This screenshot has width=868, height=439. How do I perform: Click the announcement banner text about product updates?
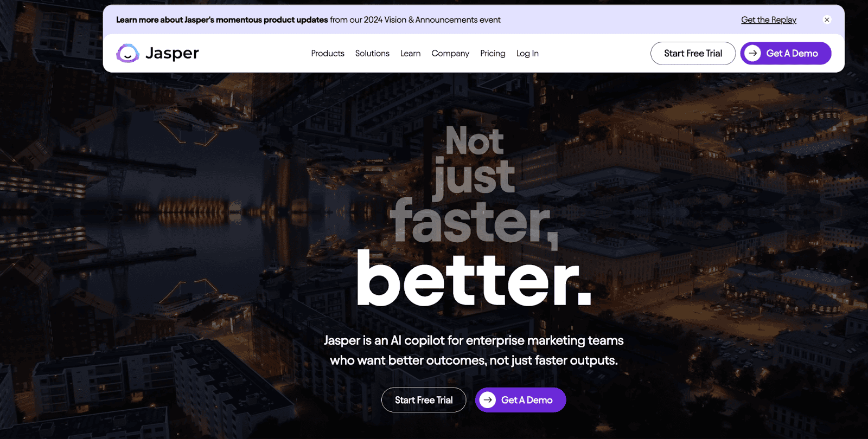(308, 20)
